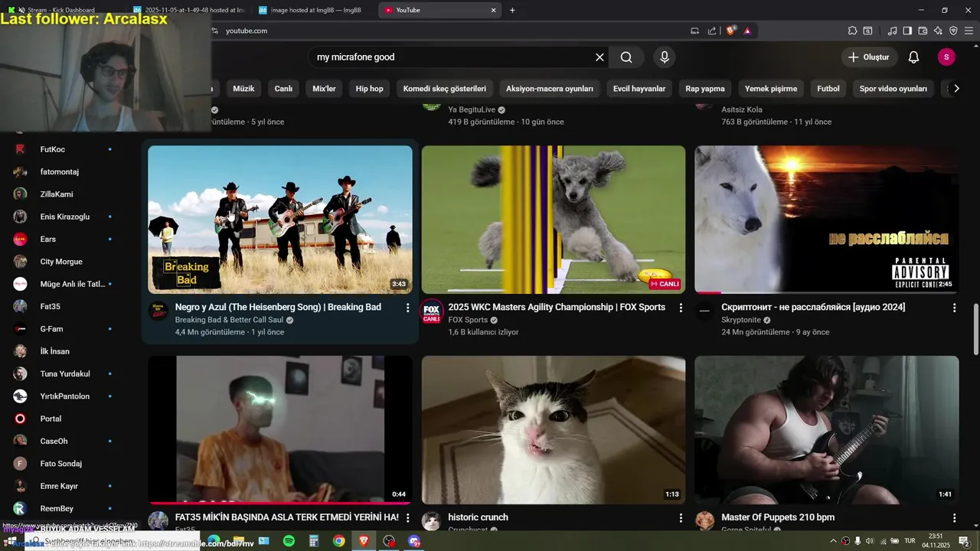Click the install app icon in the address bar
980x551 pixels.
click(694, 31)
